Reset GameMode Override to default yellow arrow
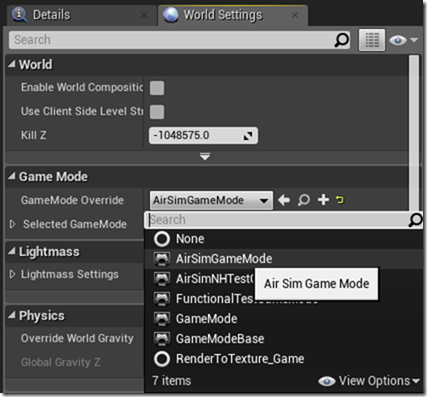 pos(340,200)
